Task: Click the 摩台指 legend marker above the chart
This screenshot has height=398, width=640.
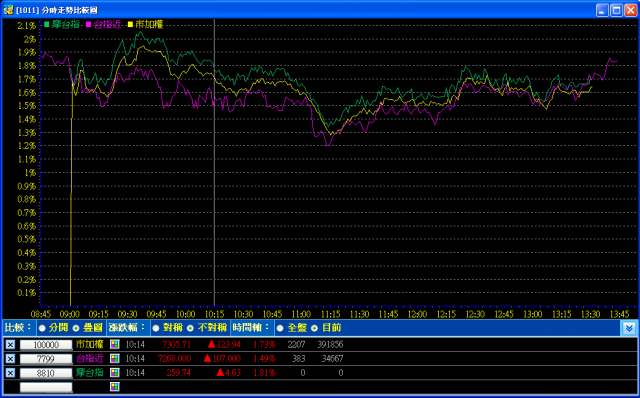Action: tap(47, 24)
